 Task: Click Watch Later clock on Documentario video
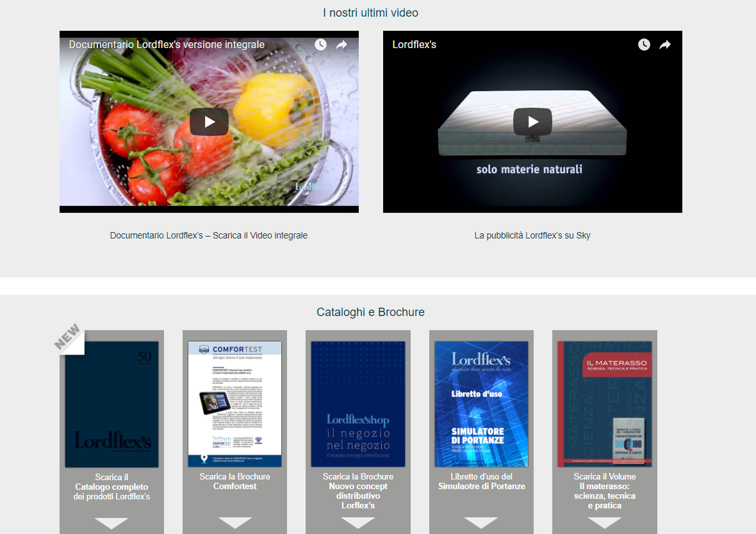pyautogui.click(x=320, y=45)
